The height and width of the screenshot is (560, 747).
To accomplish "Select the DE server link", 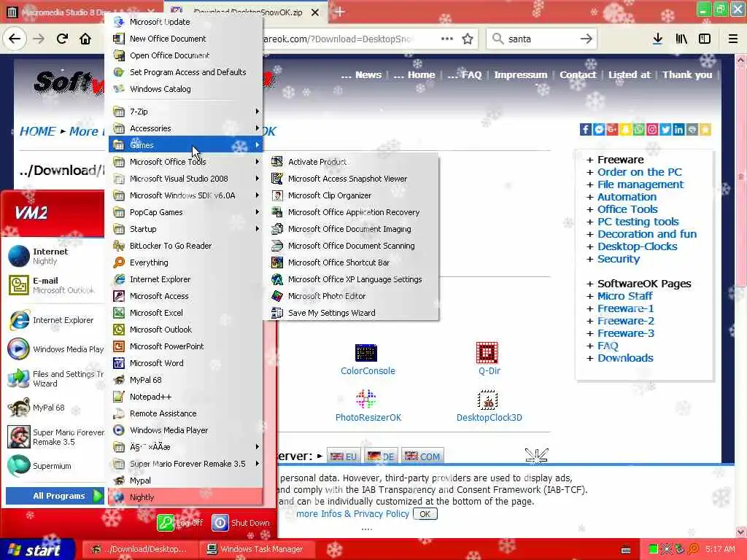I will point(381,456).
